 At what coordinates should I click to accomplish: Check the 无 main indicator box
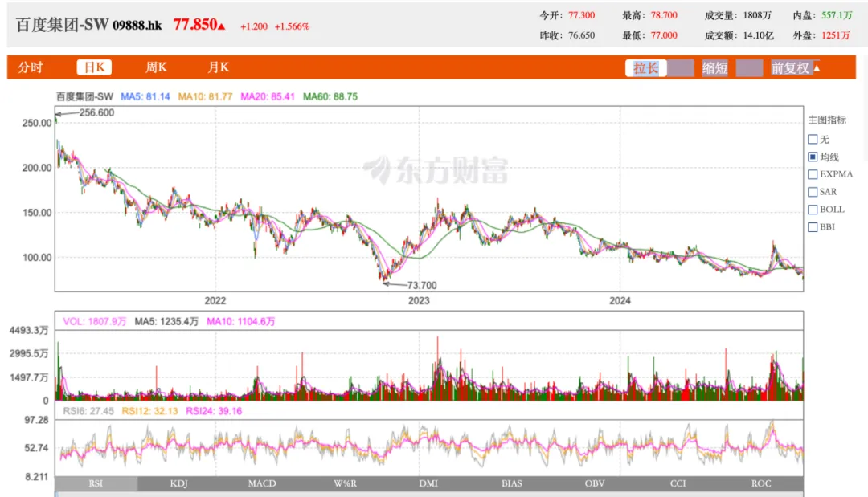[813, 140]
